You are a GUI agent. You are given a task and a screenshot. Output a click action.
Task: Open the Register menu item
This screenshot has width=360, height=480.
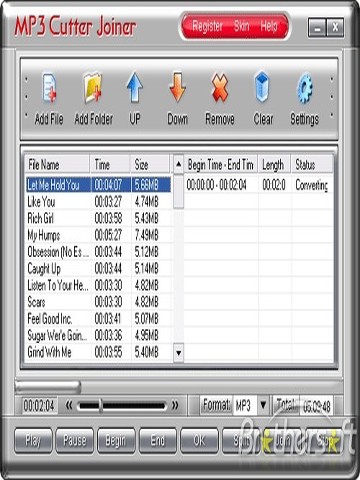pyautogui.click(x=207, y=26)
